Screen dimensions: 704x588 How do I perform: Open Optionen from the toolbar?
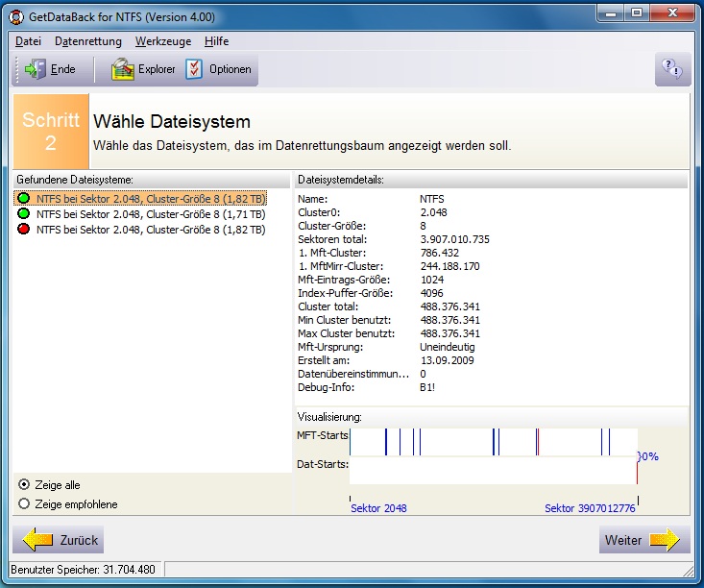pyautogui.click(x=219, y=69)
